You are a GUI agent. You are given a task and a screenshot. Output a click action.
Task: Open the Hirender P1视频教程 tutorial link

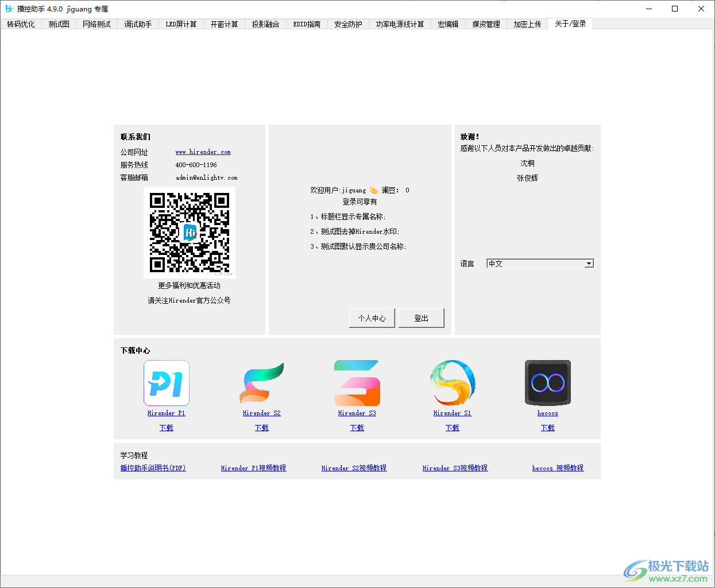[253, 468]
